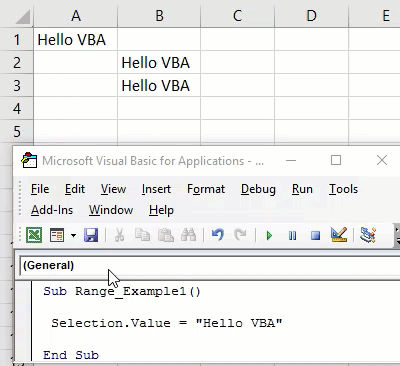
Task: Open the Help menu
Action: click(x=161, y=210)
